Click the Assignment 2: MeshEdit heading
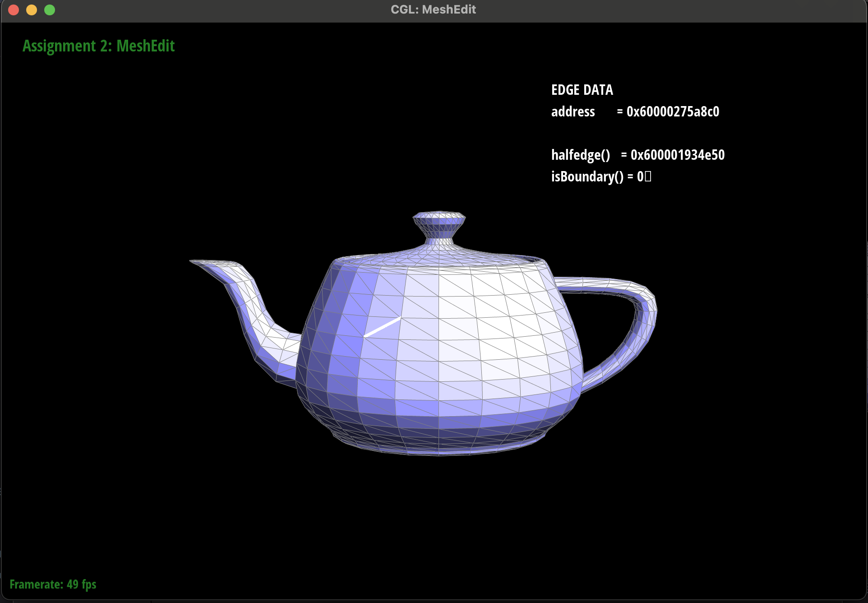Image resolution: width=868 pixels, height=603 pixels. (x=98, y=46)
